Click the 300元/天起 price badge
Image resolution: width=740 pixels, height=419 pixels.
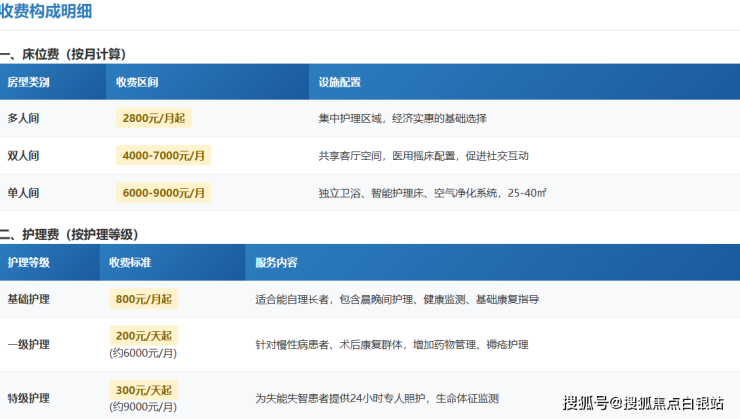click(143, 390)
